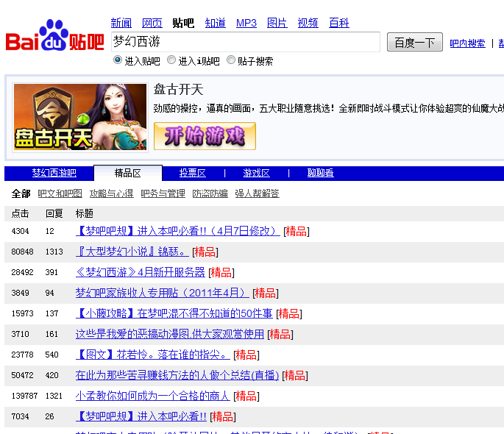The height and width of the screenshot is (434, 504).
Task: Open the 网页 navigation link
Action: pos(152,23)
